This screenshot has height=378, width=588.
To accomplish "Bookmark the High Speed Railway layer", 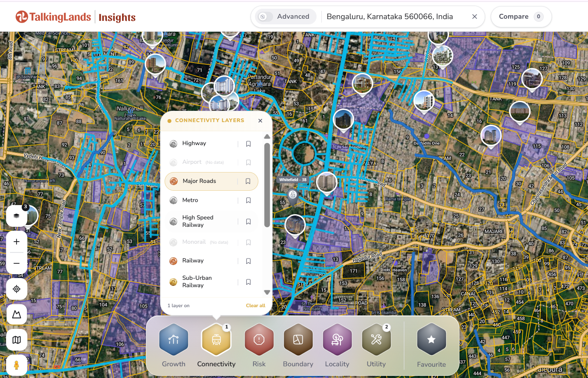I will pyautogui.click(x=248, y=222).
